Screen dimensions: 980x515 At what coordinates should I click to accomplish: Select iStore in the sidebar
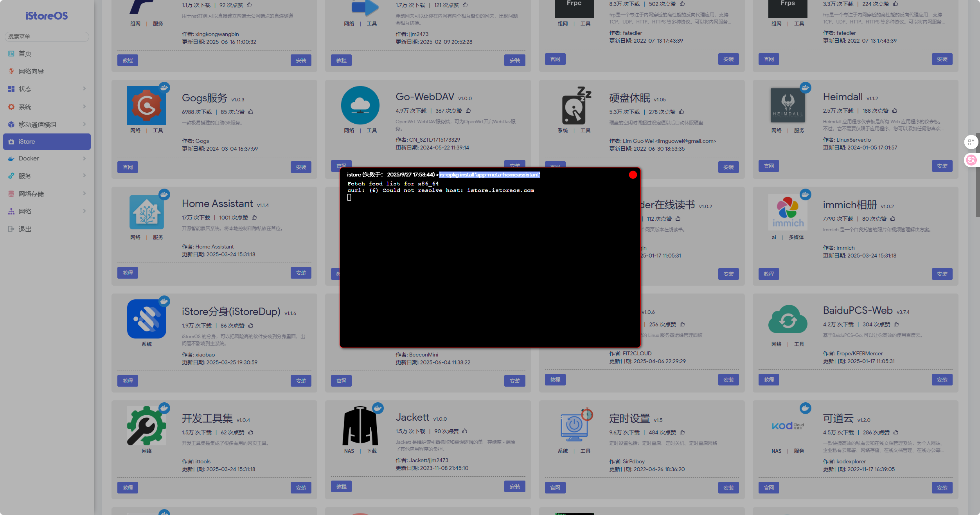(47, 142)
